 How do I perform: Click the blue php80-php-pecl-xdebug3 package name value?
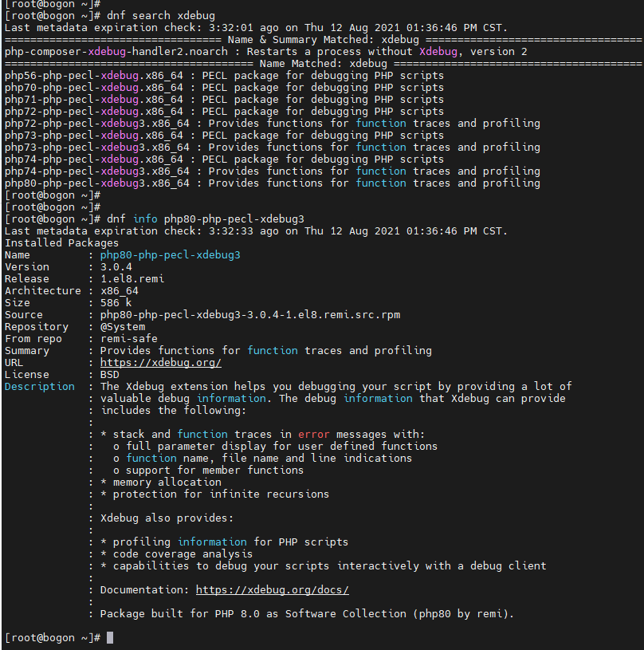pos(170,255)
